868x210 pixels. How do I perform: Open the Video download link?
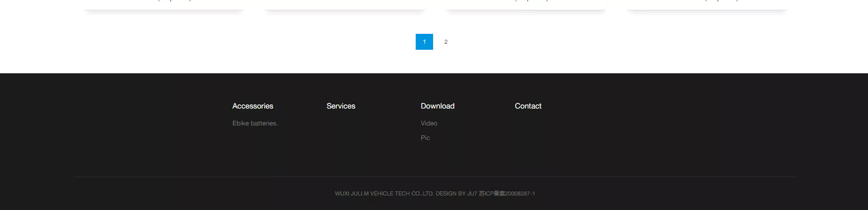429,124
